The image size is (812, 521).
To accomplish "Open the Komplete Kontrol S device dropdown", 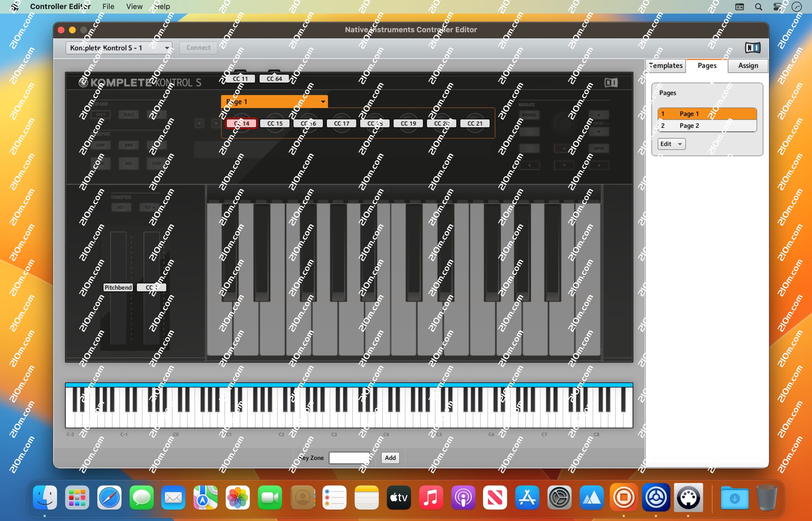I will pyautogui.click(x=119, y=48).
